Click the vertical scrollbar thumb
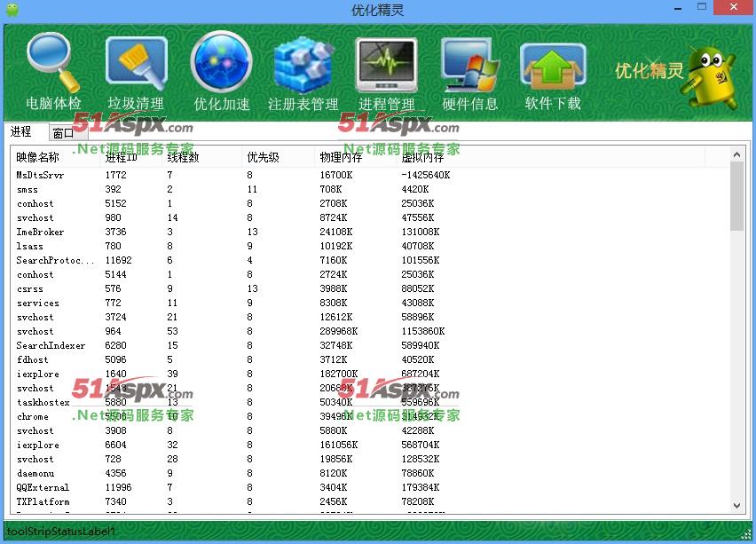756x544 pixels. [x=736, y=196]
